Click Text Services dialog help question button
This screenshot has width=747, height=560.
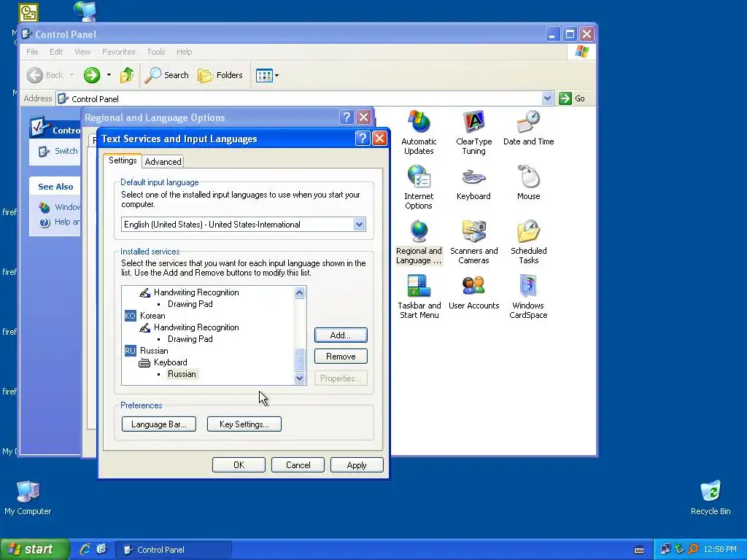pos(363,139)
